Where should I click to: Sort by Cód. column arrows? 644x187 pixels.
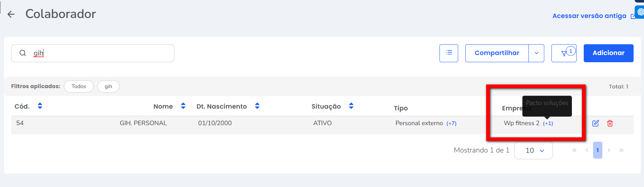(x=40, y=106)
